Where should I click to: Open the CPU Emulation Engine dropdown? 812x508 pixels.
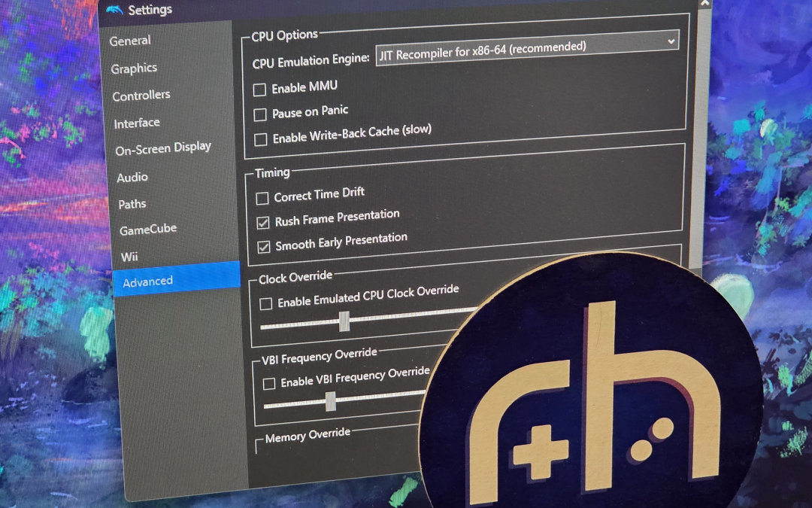526,44
